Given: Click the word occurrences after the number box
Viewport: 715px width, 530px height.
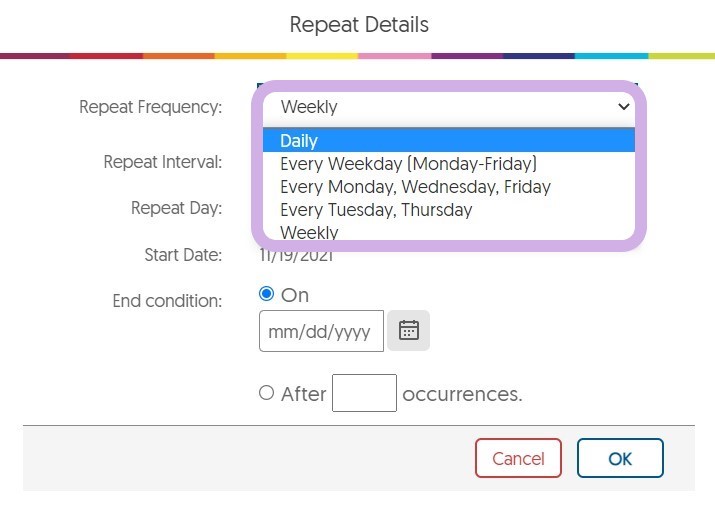Looking at the screenshot, I should (x=462, y=394).
